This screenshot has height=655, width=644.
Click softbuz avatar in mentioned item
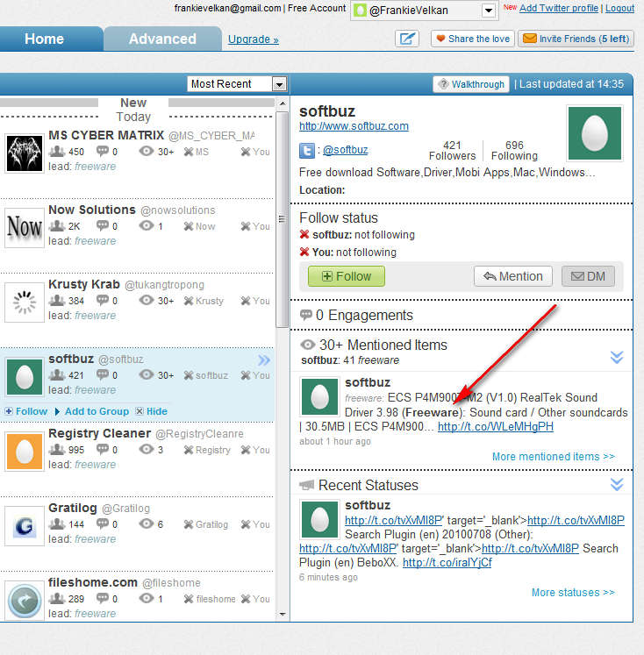pos(319,396)
